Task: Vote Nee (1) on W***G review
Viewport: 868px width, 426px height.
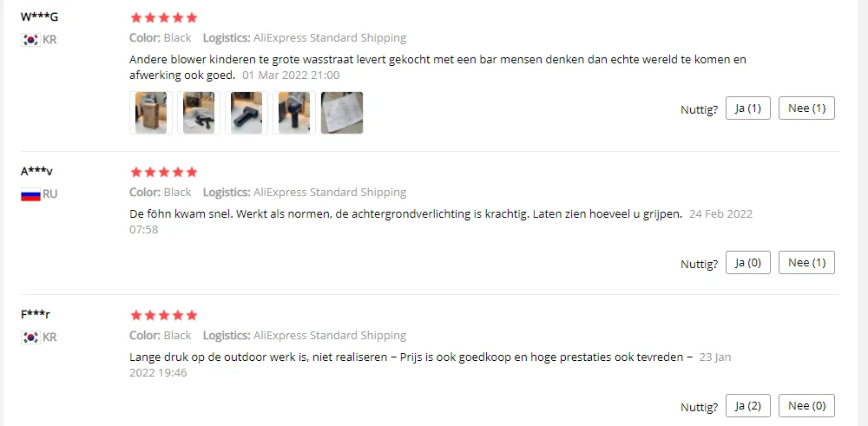Action: [806, 108]
